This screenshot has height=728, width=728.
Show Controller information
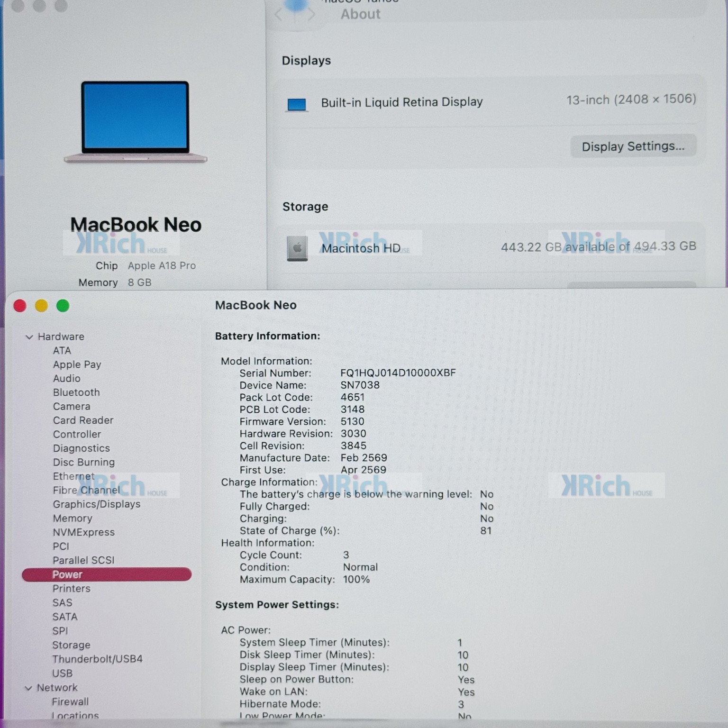point(77,434)
